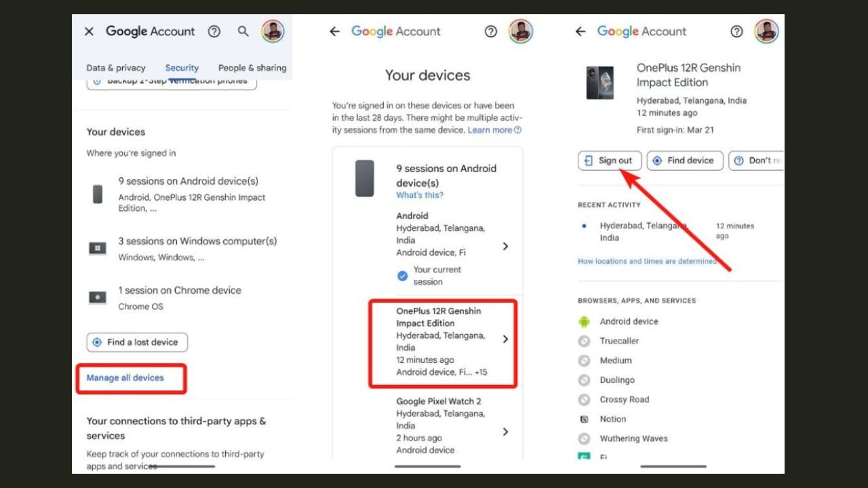868x488 pixels.
Task: Open the What's this? link
Action: click(x=420, y=195)
